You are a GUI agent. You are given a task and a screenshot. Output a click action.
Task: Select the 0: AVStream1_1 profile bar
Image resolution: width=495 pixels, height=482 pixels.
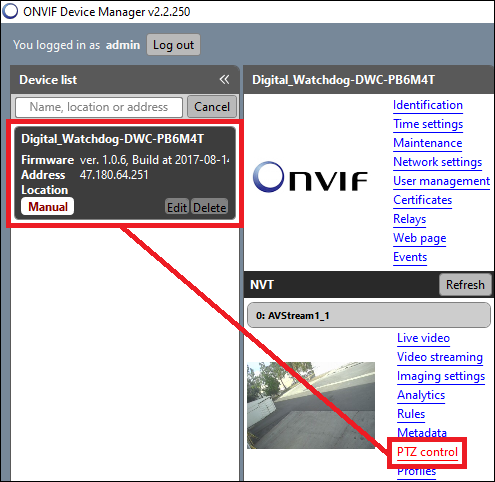(x=369, y=315)
